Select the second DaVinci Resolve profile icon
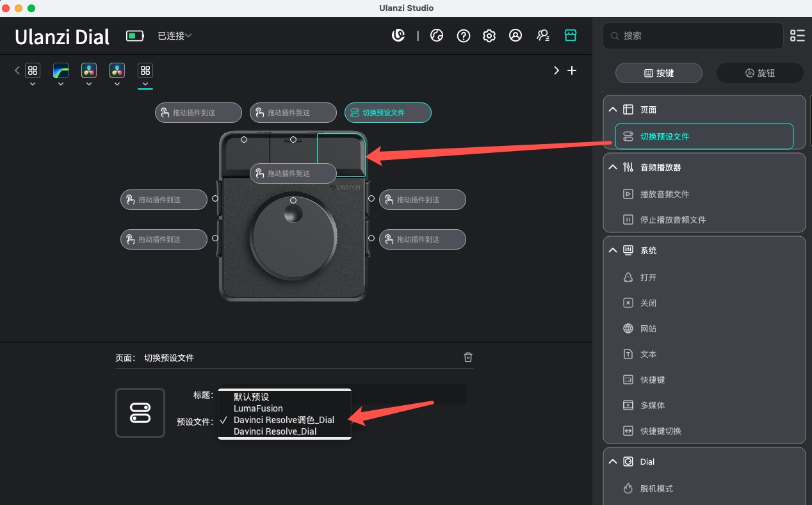 tap(117, 70)
